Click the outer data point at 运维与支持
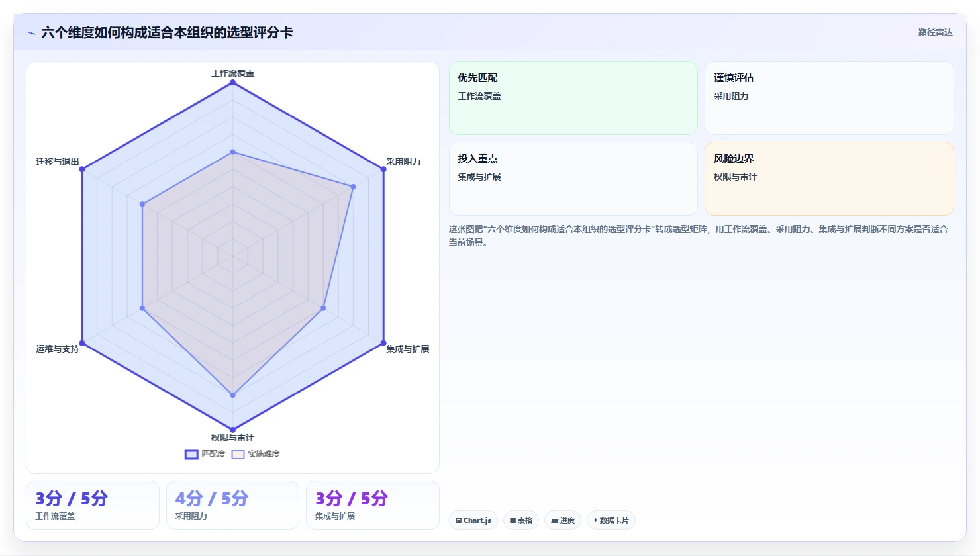This screenshot has width=980, height=556. (82, 343)
